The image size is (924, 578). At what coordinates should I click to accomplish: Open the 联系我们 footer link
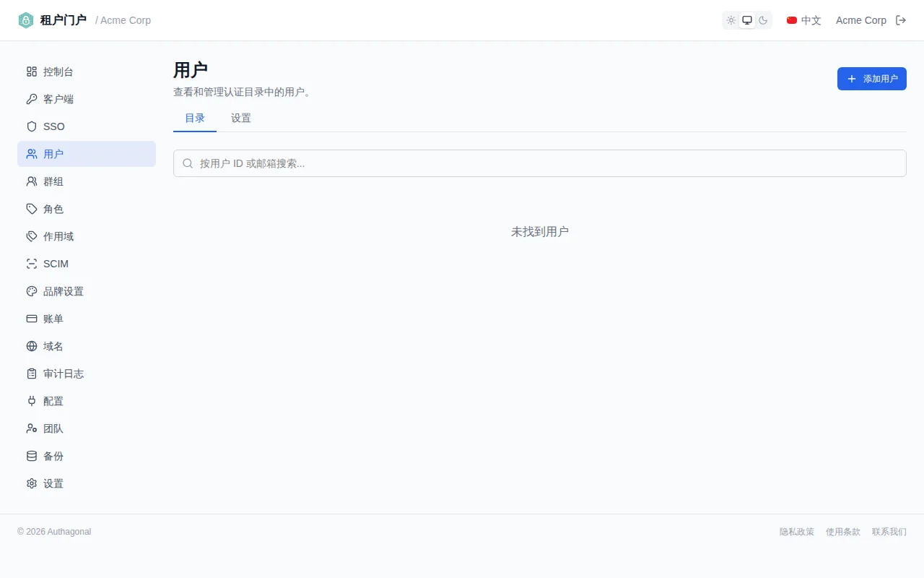(889, 532)
